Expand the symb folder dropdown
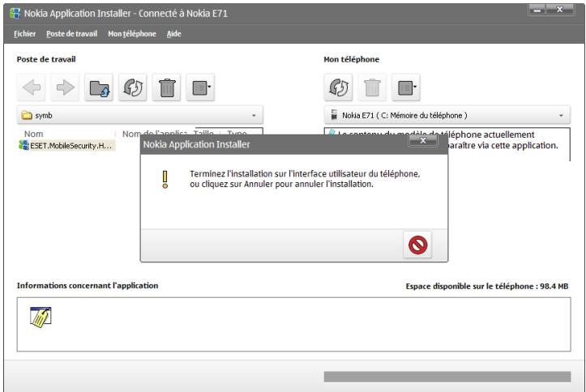Screen dimensions: 586x392 click(254, 115)
